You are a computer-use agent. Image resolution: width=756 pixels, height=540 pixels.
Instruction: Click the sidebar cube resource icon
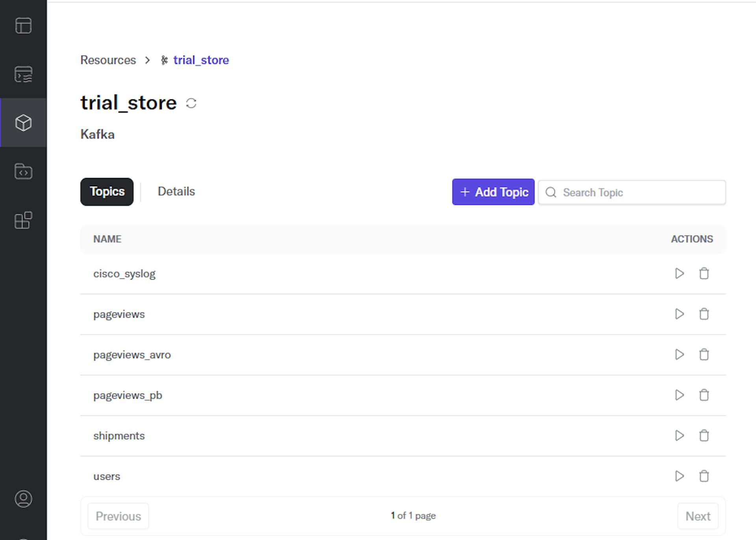[x=23, y=123]
